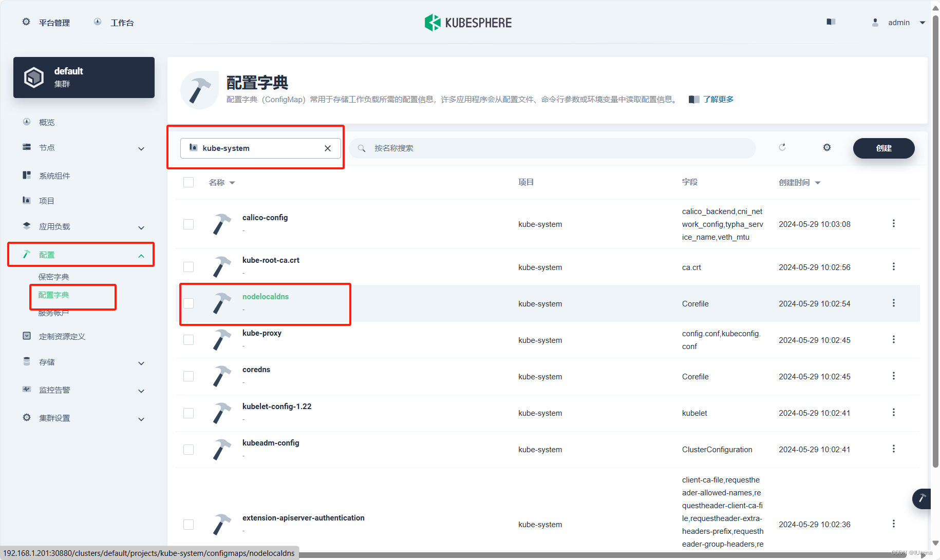Click the system components sidebar icon

[x=27, y=175]
